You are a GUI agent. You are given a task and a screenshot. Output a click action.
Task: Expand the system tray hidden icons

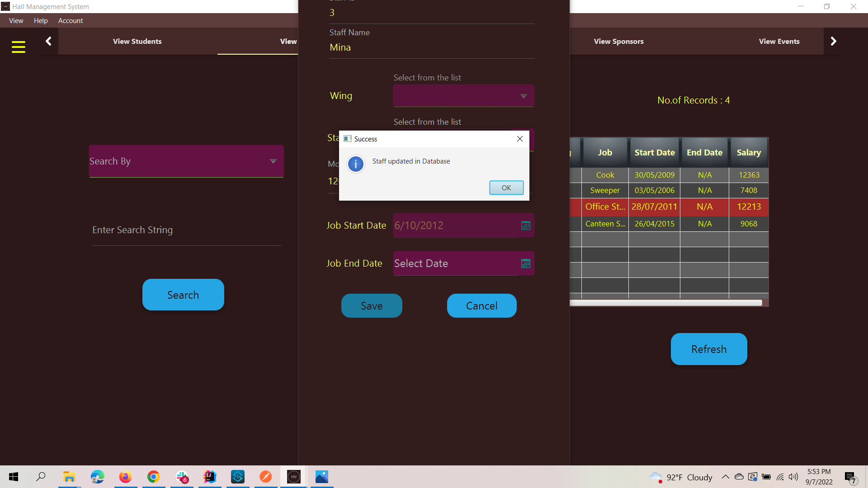pos(725,477)
